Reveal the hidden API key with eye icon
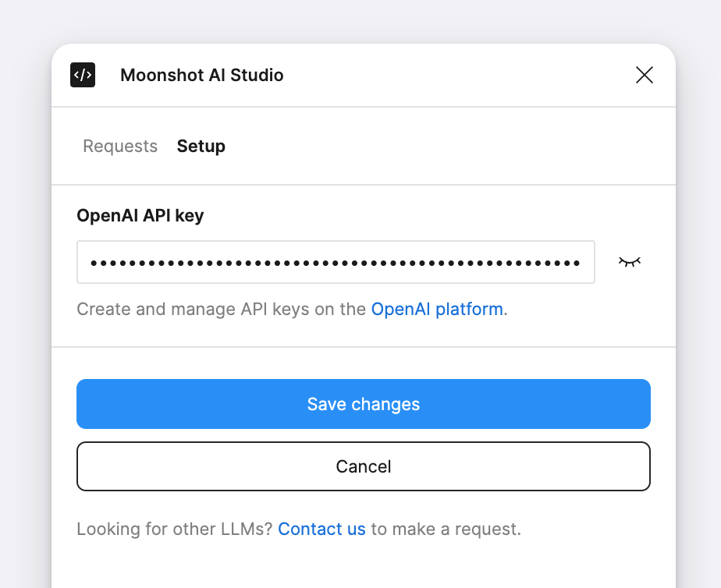 coord(630,262)
